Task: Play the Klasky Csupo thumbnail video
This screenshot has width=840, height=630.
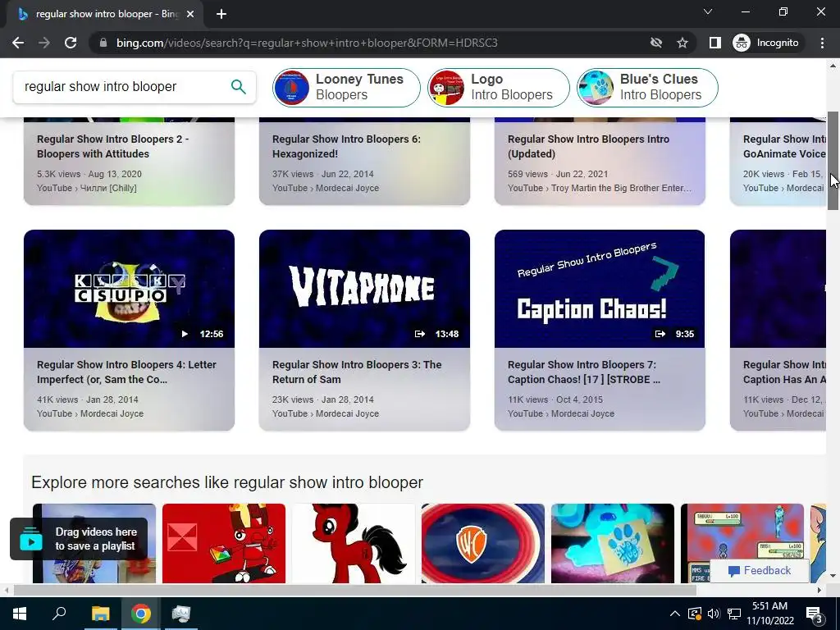Action: (129, 289)
